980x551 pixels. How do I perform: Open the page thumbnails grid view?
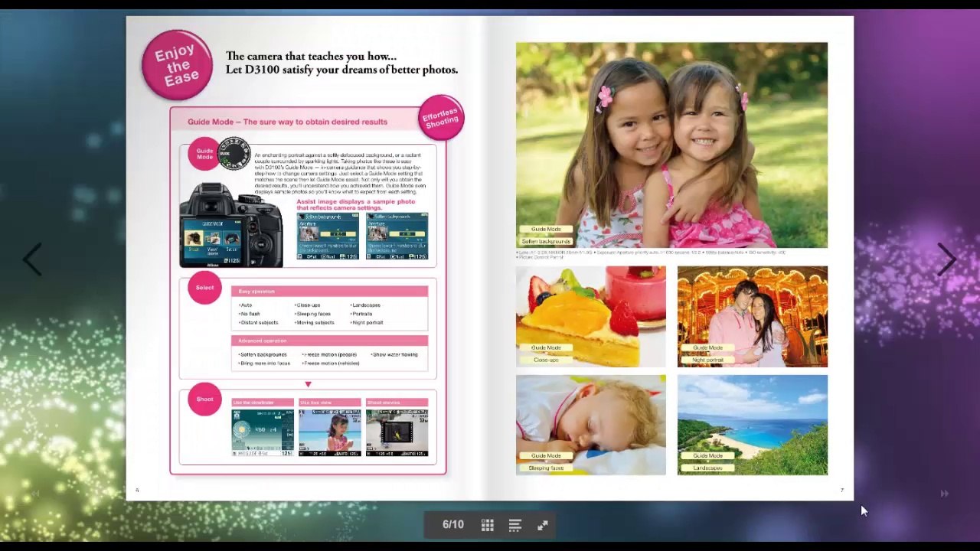(x=488, y=525)
